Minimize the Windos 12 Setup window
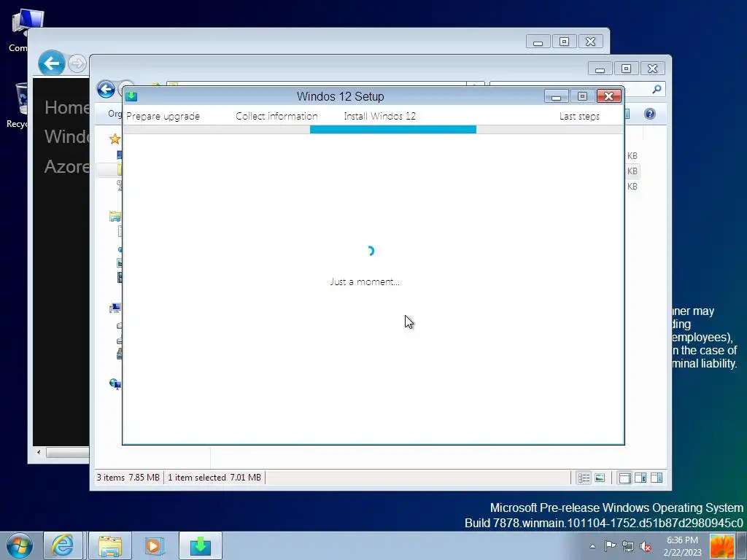Image resolution: width=747 pixels, height=560 pixels. tap(556, 96)
